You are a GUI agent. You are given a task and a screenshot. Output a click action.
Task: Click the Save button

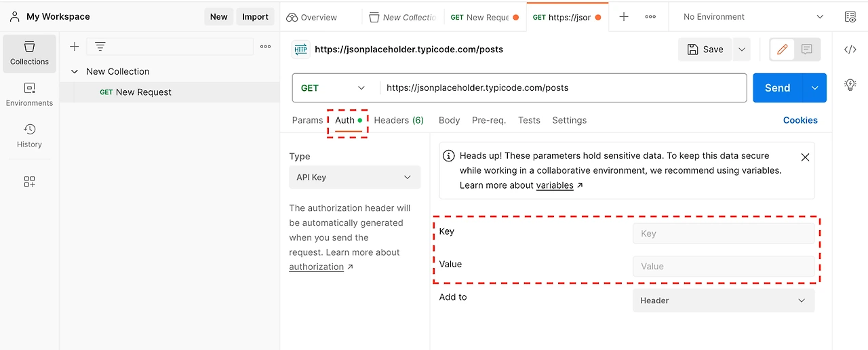pos(705,50)
